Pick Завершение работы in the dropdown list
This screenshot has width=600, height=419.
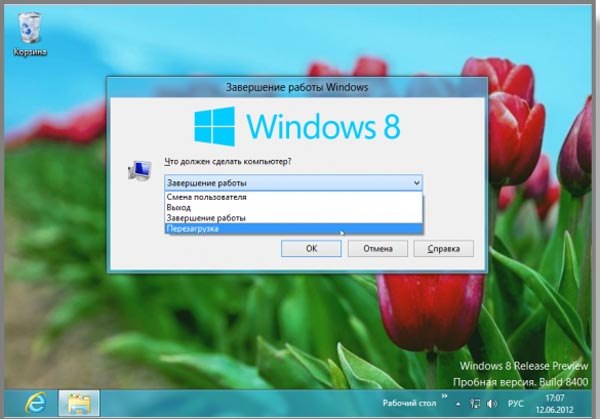pyautogui.click(x=293, y=218)
